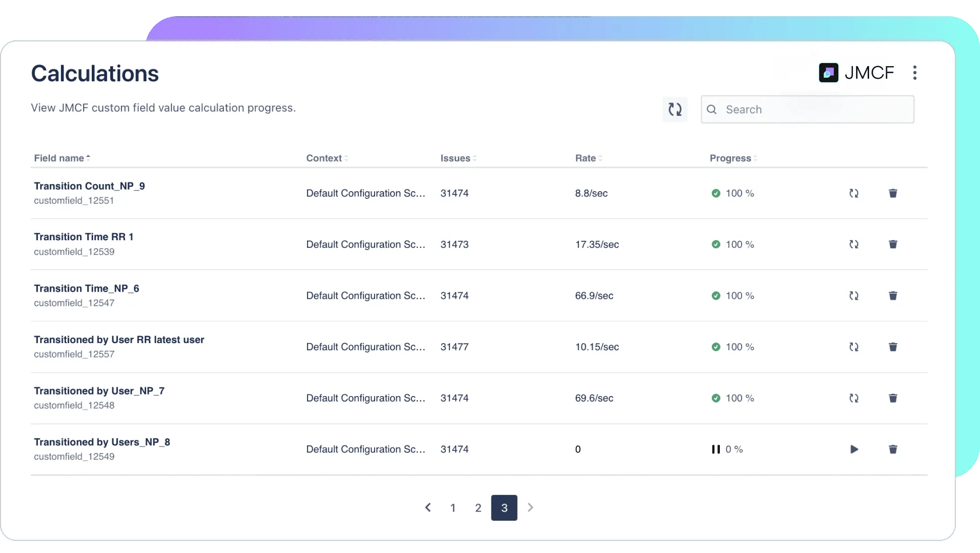Delete the Transitioned by Users_NP_8 calculation
Image resolution: width=980 pixels, height=553 pixels.
pos(893,449)
